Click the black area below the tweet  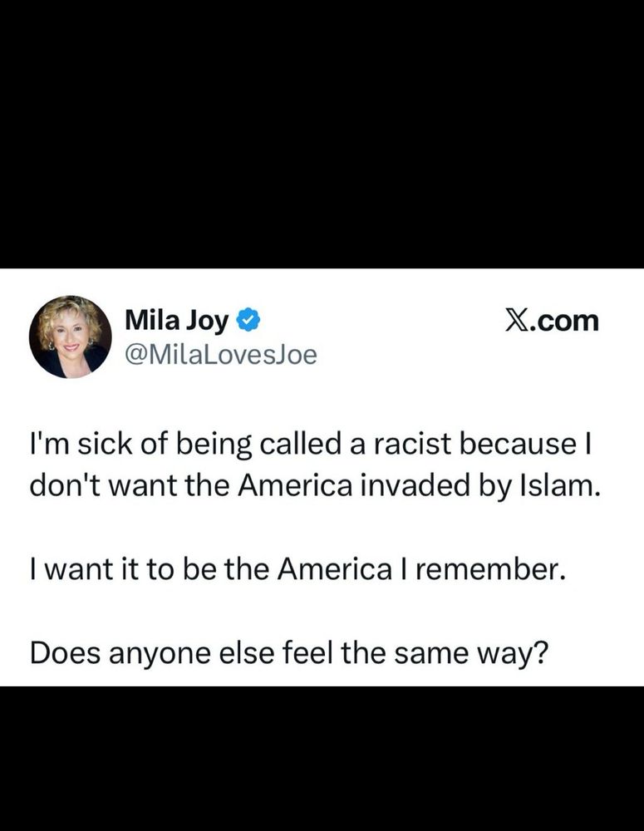coord(322,759)
